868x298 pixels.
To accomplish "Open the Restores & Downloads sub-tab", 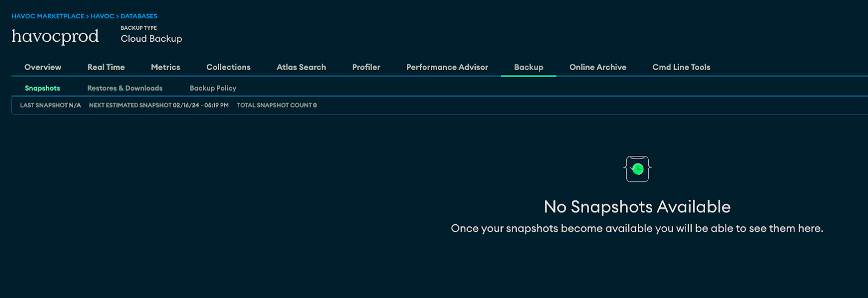I will click(x=125, y=88).
